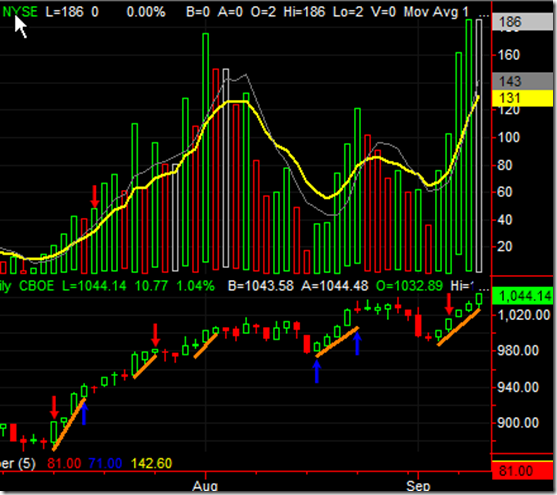Click the Sep date axis label

[418, 486]
